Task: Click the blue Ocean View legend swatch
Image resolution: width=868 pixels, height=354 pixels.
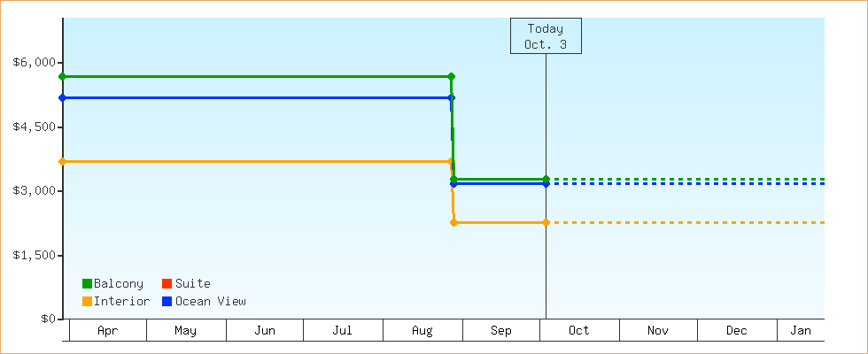Action: (166, 302)
